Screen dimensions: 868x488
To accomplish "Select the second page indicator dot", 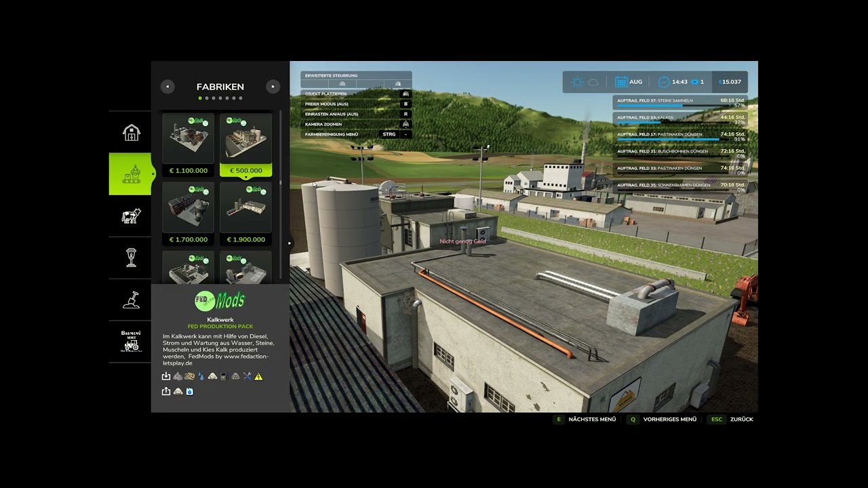I will tap(207, 98).
